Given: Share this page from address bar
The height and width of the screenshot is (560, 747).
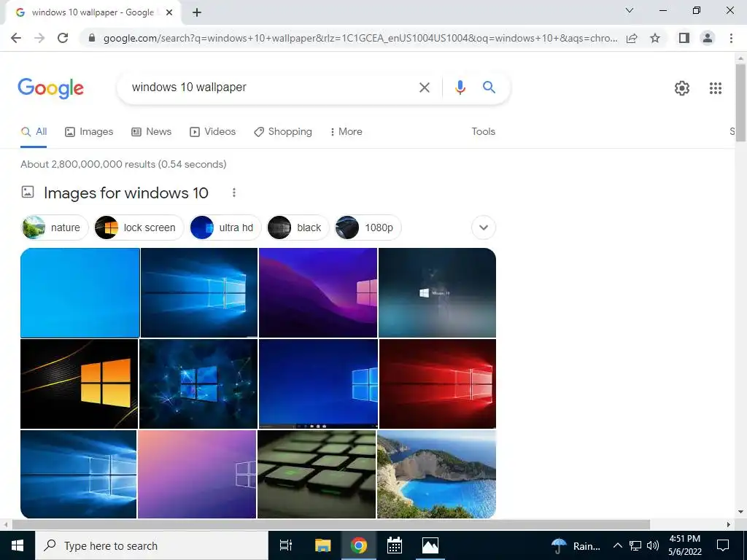Looking at the screenshot, I should click(x=632, y=38).
